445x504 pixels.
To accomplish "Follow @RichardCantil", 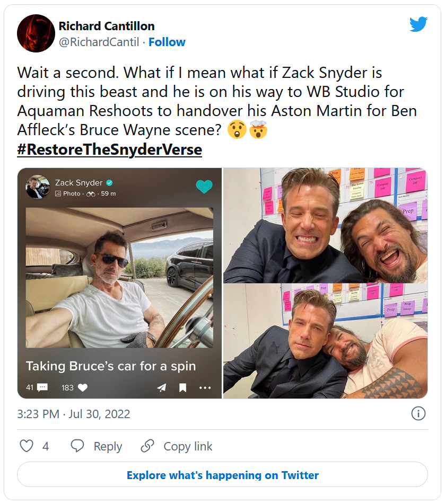I will [167, 42].
